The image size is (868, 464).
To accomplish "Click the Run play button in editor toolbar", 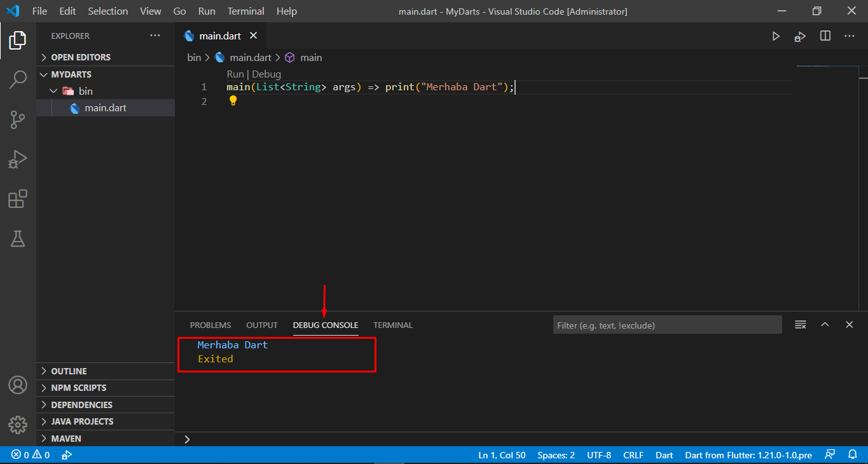I will tap(776, 36).
